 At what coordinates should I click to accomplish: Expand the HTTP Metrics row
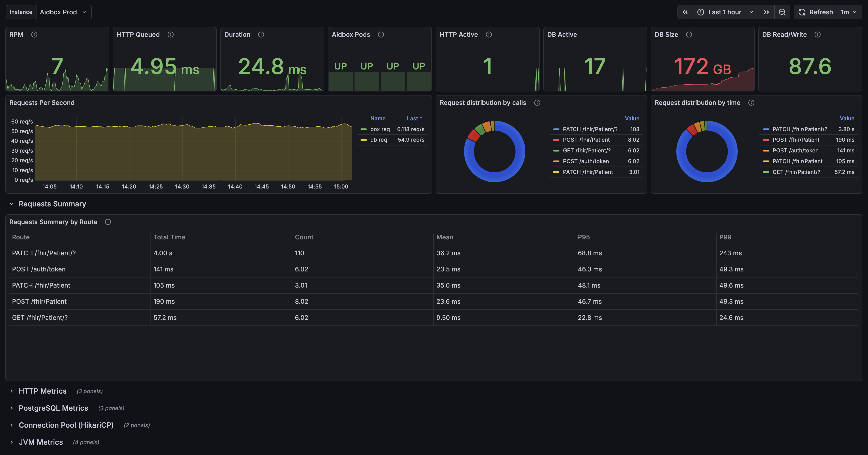point(43,391)
